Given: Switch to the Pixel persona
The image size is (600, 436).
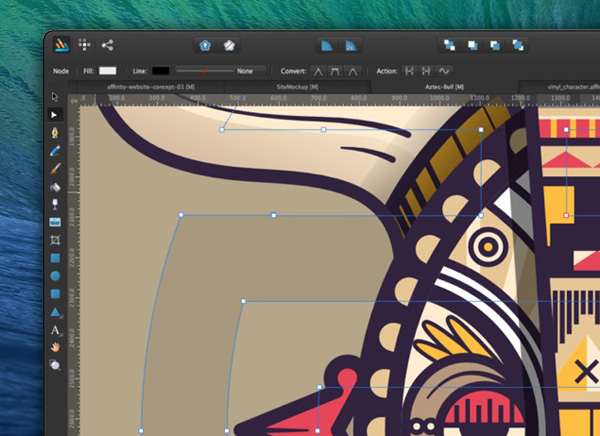Looking at the screenshot, I should click(x=84, y=45).
